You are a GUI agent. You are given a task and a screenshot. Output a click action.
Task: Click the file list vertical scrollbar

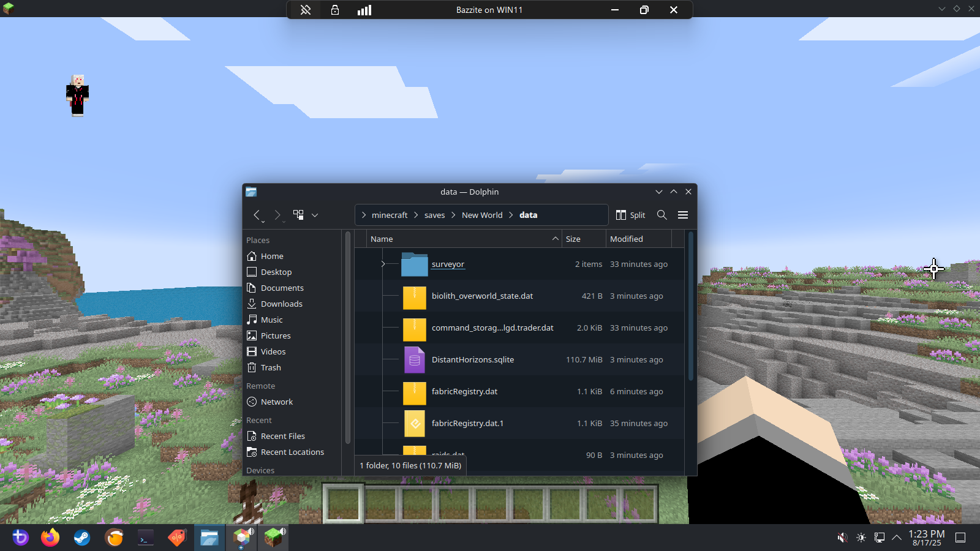pos(691,306)
